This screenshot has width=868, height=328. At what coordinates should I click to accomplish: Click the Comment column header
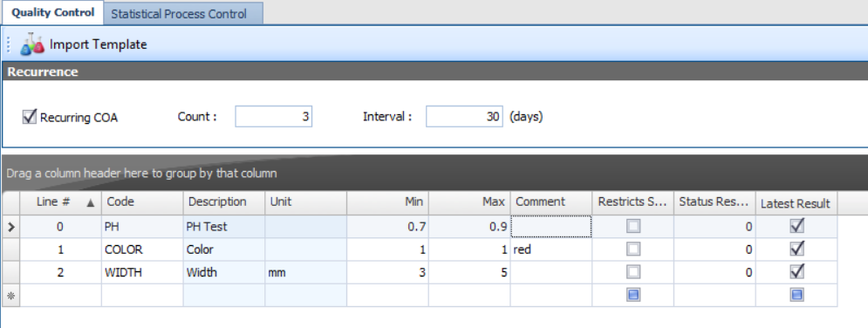[551, 202]
